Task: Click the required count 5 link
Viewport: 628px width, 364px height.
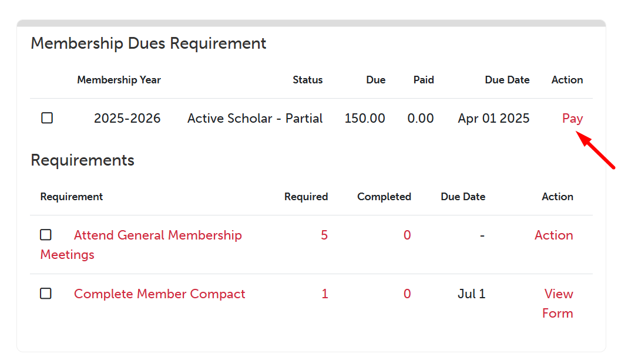Action: (x=324, y=235)
